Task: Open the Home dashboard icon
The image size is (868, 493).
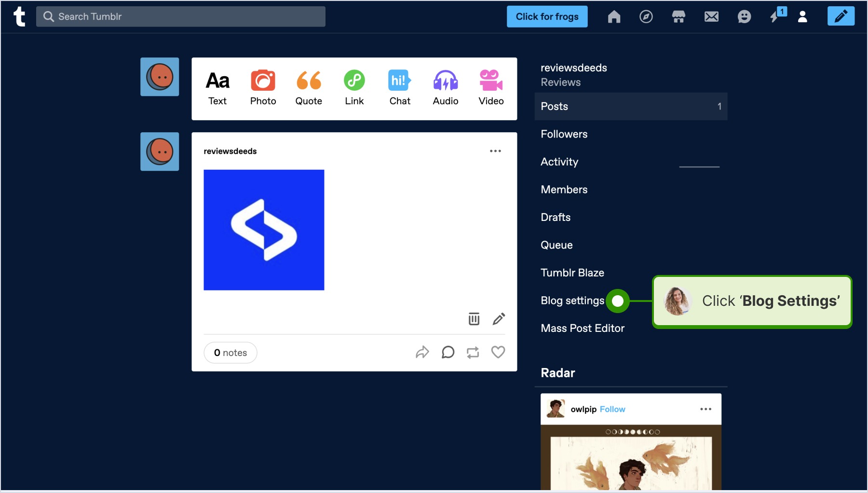Action: pos(614,17)
